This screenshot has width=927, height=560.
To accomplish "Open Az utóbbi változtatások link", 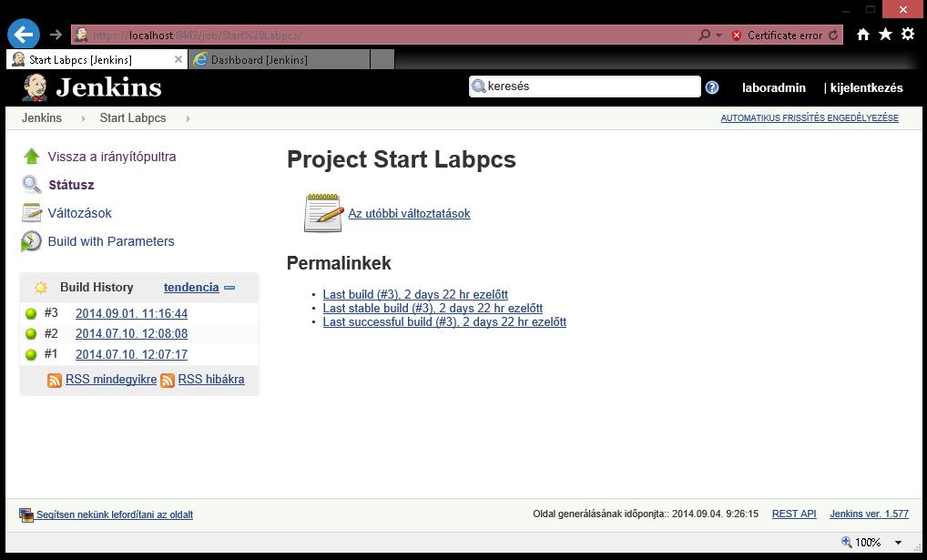I will pos(409,213).
